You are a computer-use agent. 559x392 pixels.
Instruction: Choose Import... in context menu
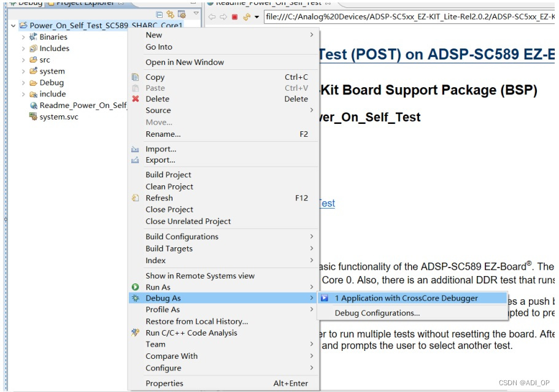tap(223, 149)
